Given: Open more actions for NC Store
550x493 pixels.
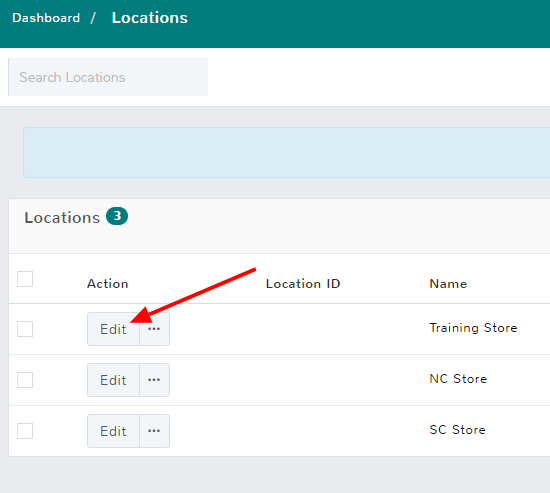Looking at the screenshot, I should tap(154, 380).
